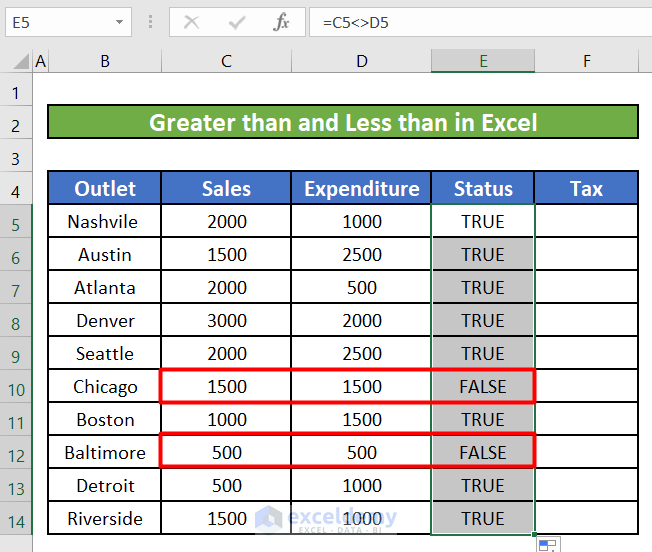This screenshot has width=652, height=552.
Task: Click Denver's Sales value 3000
Action: coord(226,320)
